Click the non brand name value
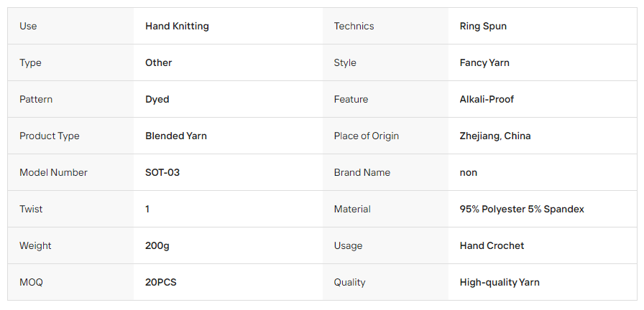644x310 pixels. click(468, 173)
